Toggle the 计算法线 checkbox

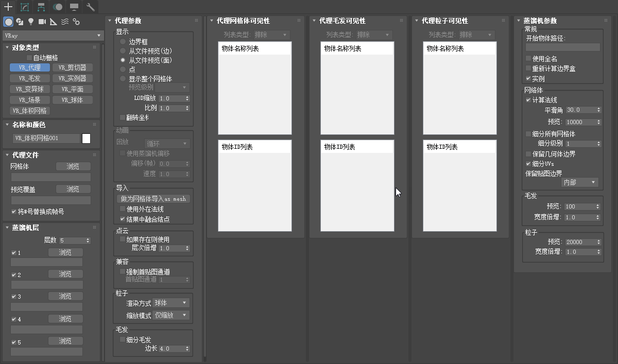click(528, 100)
